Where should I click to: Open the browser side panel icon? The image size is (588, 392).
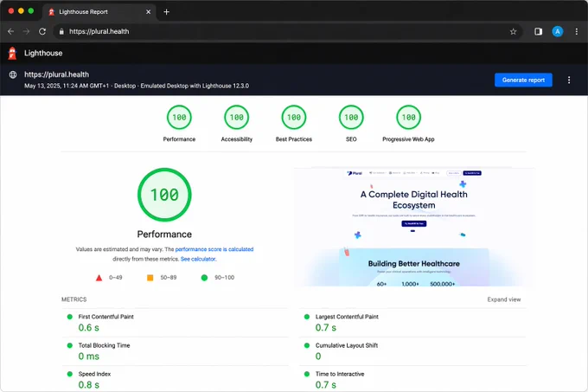point(538,31)
